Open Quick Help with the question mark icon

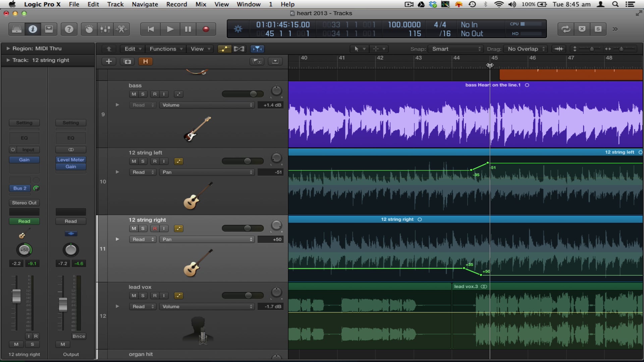tap(69, 29)
